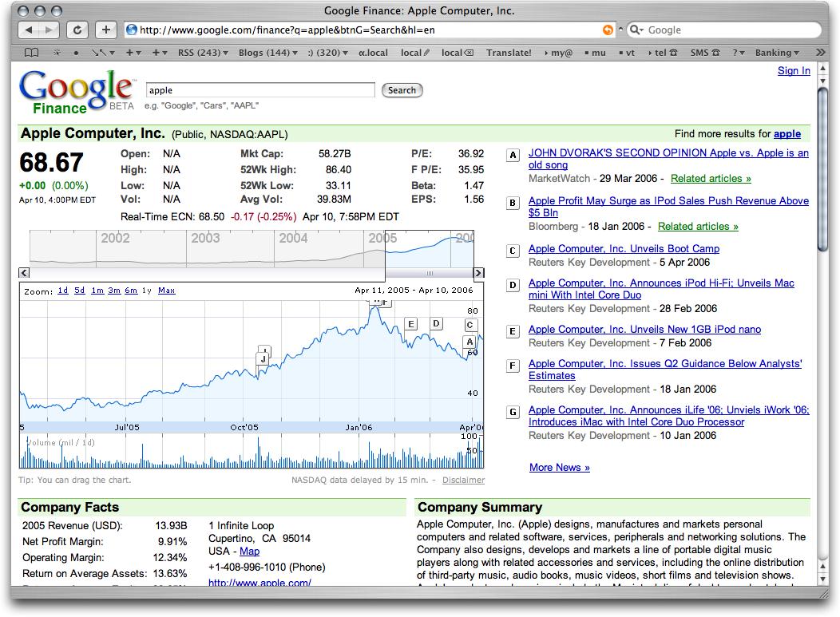Viewport: 840px width, 617px height.
Task: Click the Google Finance logo
Action: [x=77, y=92]
